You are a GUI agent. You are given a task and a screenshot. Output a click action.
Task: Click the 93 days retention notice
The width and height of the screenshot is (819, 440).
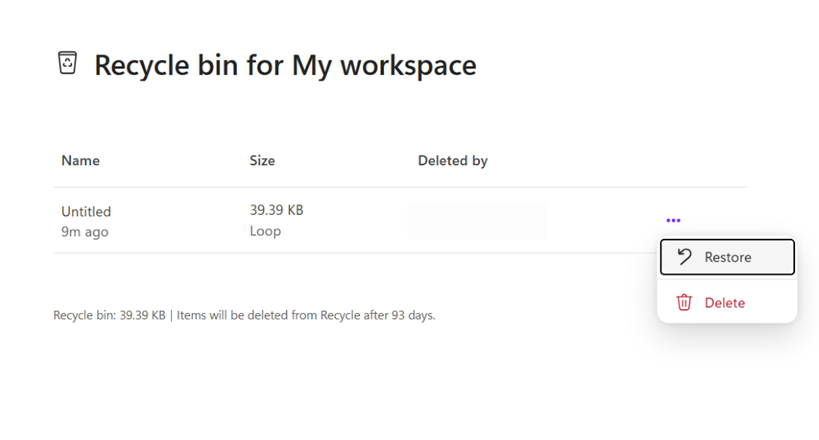point(306,315)
